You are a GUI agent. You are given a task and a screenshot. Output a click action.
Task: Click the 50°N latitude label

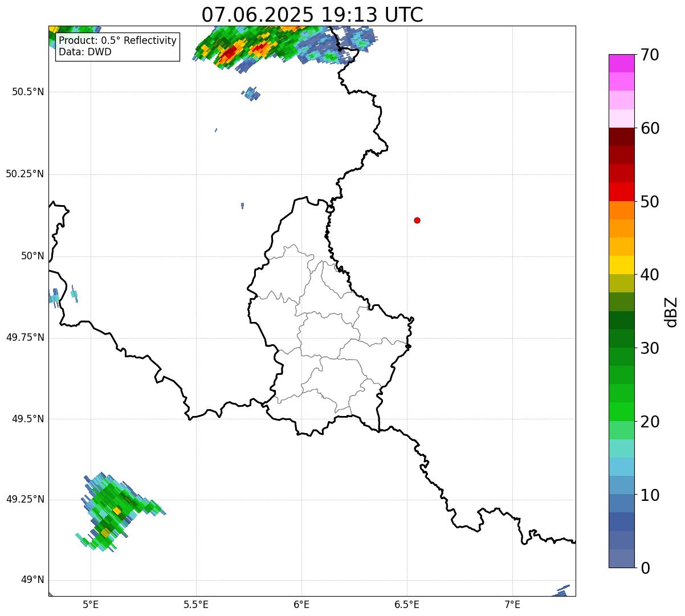point(33,256)
